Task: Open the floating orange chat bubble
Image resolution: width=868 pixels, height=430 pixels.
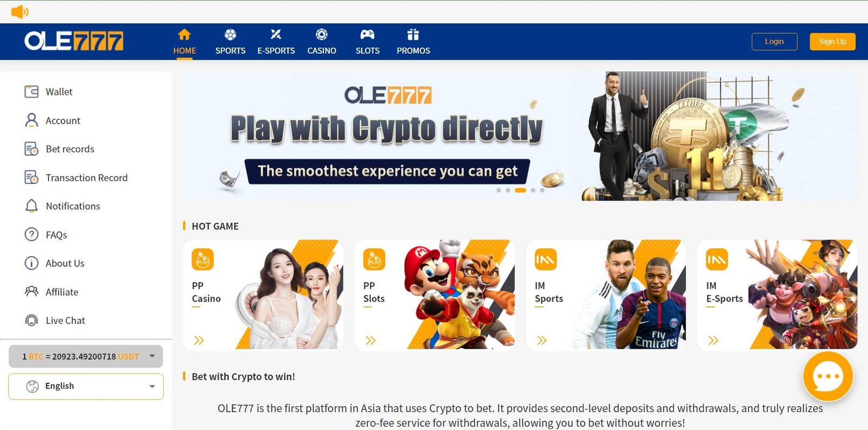Action: pos(828,376)
